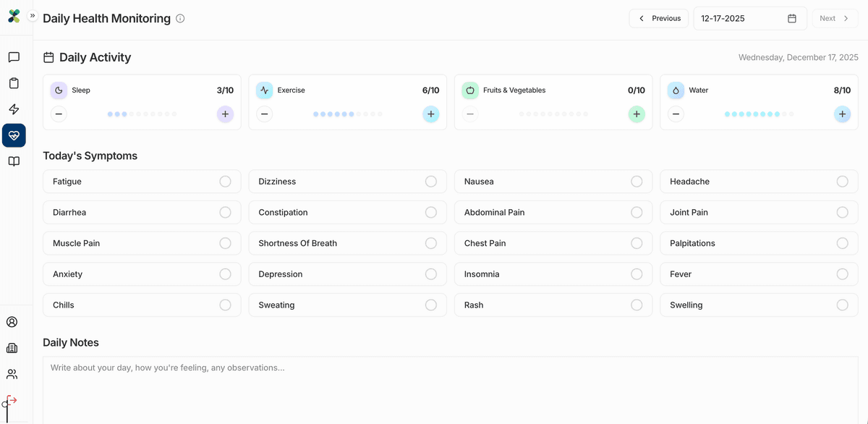
Task: Click the Water progress dots indicator
Action: coord(759,114)
